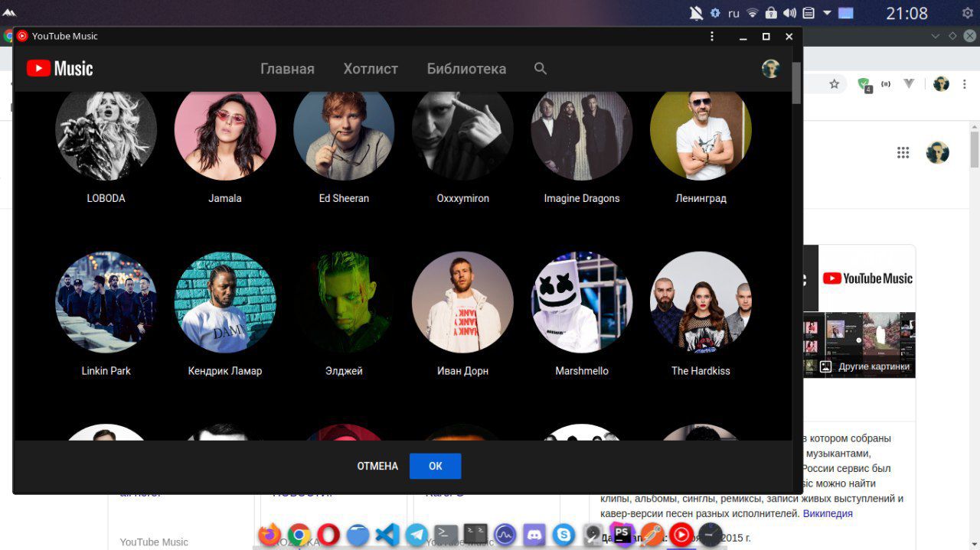This screenshot has width=980, height=550.
Task: Open YouTube Music dock icon
Action: (681, 534)
